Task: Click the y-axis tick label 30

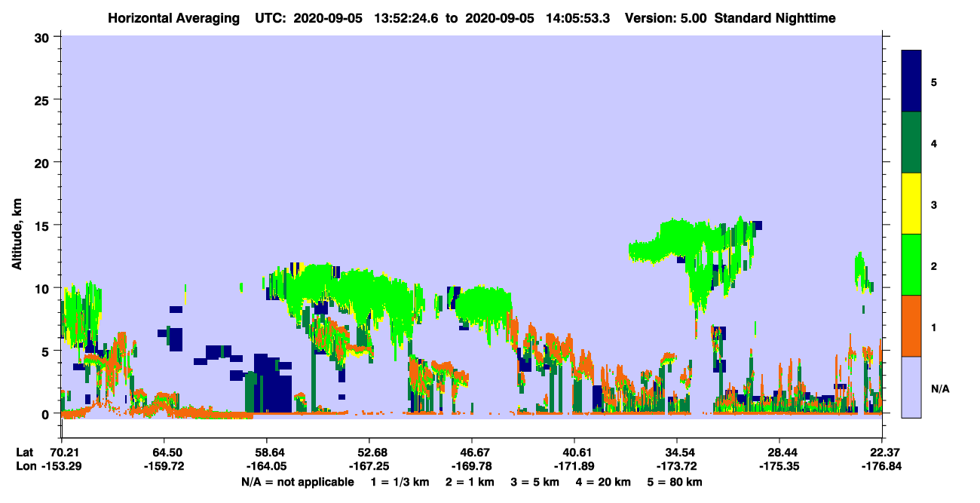Action: pos(44,38)
